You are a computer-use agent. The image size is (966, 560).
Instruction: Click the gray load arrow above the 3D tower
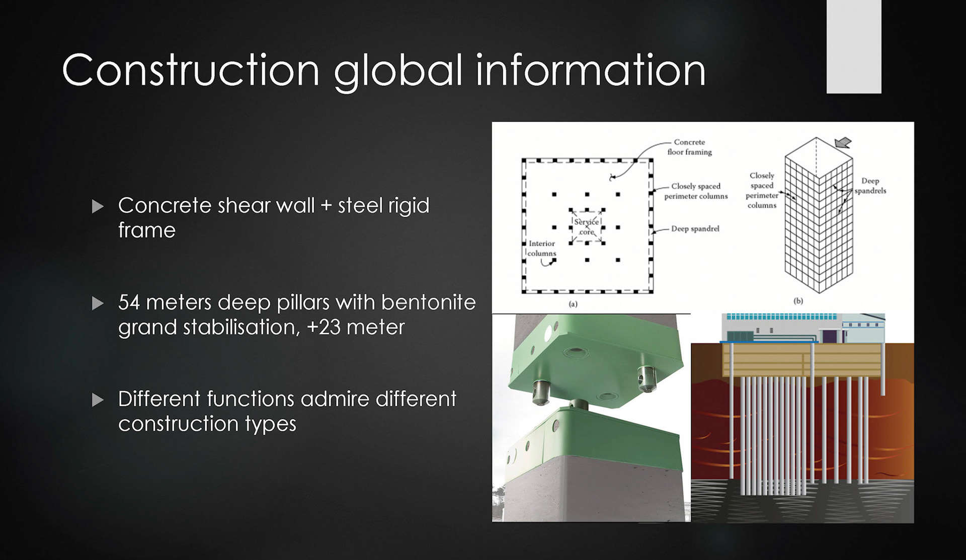[x=843, y=143]
